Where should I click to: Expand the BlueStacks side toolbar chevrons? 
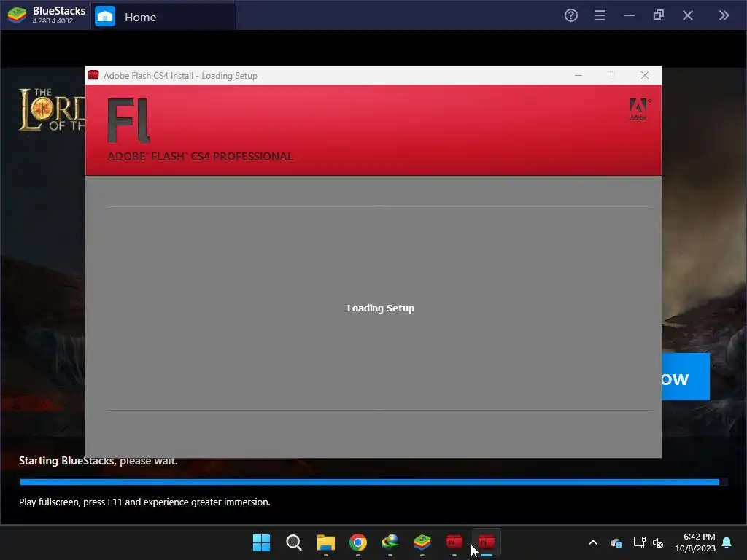[x=724, y=15]
